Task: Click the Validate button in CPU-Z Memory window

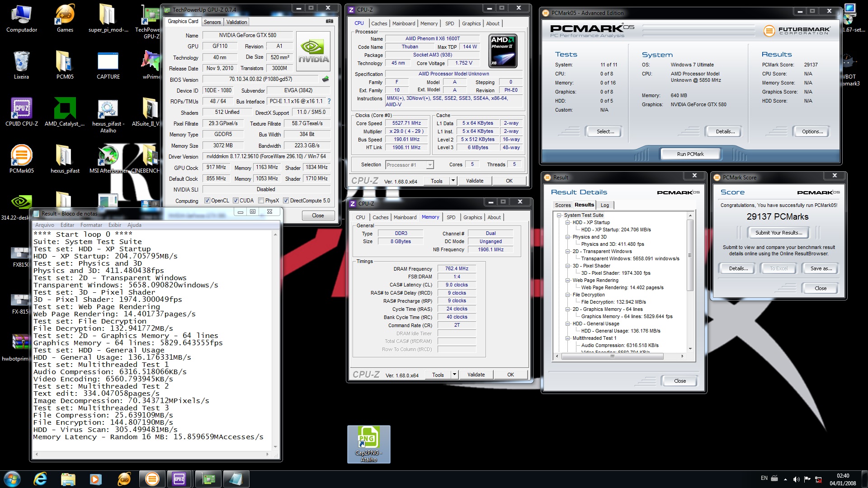Action: [476, 375]
